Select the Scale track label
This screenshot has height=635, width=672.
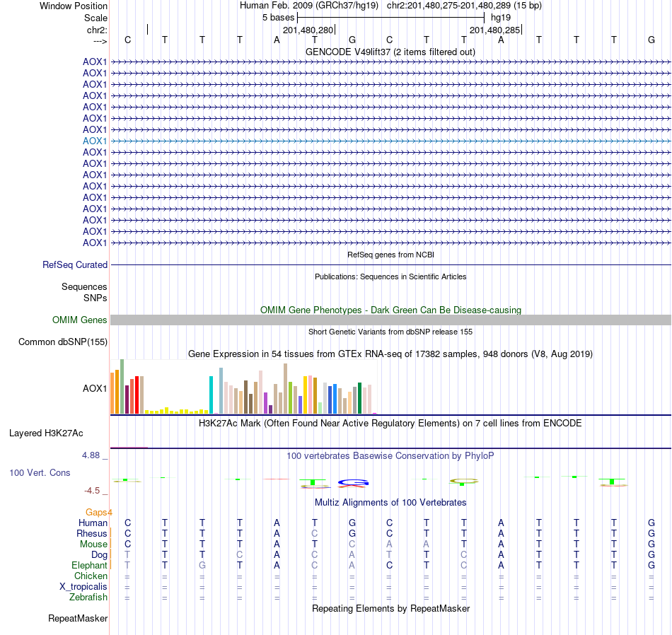(95, 18)
